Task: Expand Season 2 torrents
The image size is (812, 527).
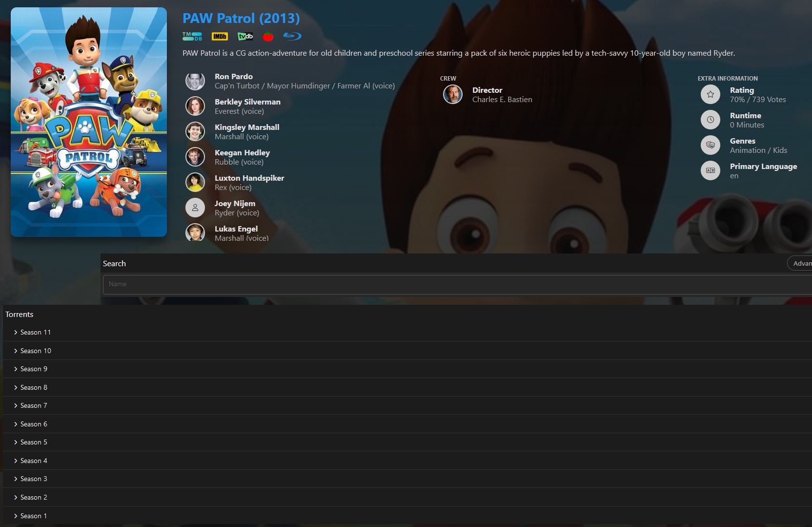Action: [407, 497]
